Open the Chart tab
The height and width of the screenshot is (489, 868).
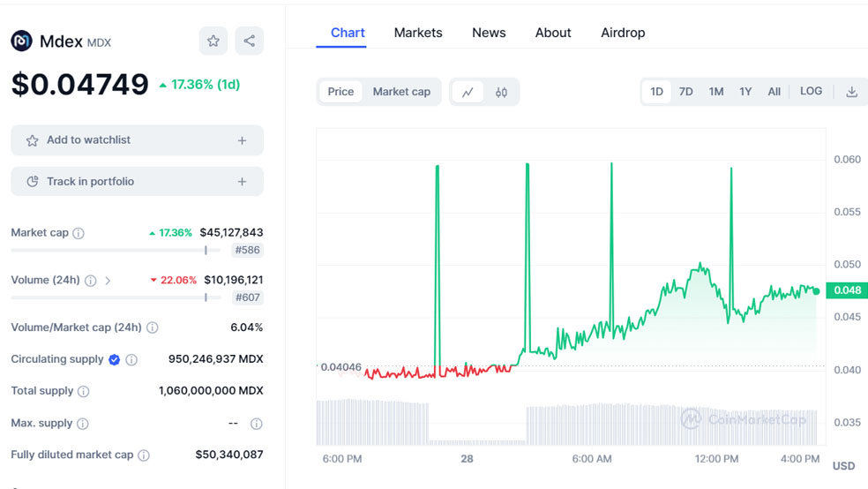348,33
